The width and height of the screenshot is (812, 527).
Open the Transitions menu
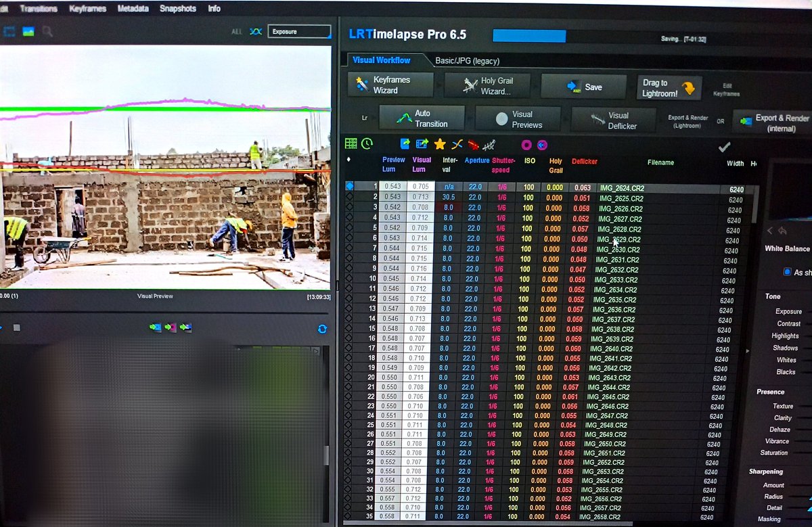pyautogui.click(x=39, y=9)
